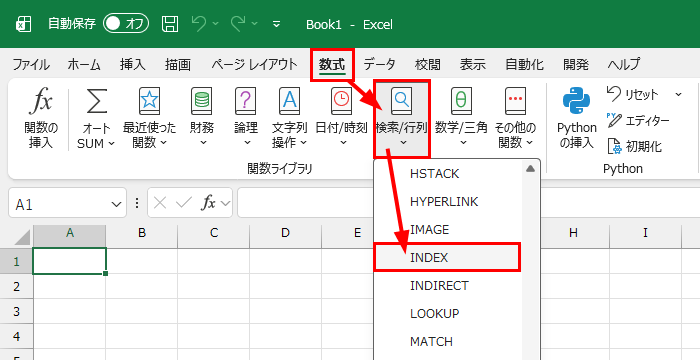The height and width of the screenshot is (360, 700).
Task: Click the Redo arrow icon
Action: tap(238, 24)
